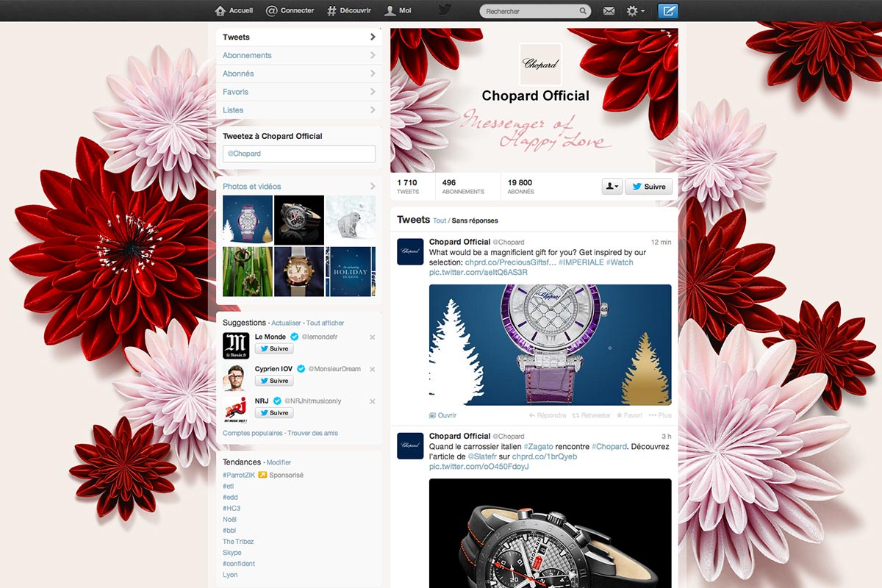Viewport: 882px width, 588px height.
Task: Mark first tweet as Favori
Action: pyautogui.click(x=629, y=415)
